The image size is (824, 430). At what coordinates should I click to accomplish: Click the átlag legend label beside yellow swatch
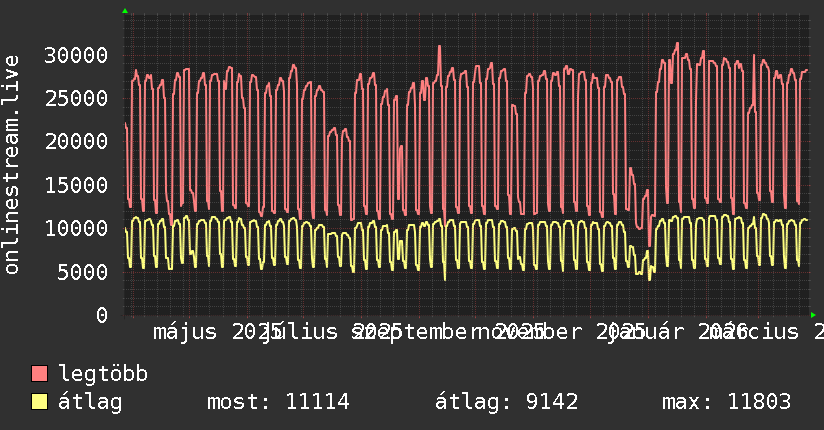pyautogui.click(x=90, y=402)
